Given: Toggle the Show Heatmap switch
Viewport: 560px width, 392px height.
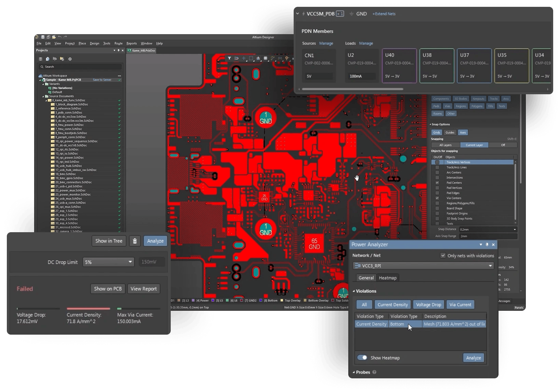Looking at the screenshot, I should [362, 358].
